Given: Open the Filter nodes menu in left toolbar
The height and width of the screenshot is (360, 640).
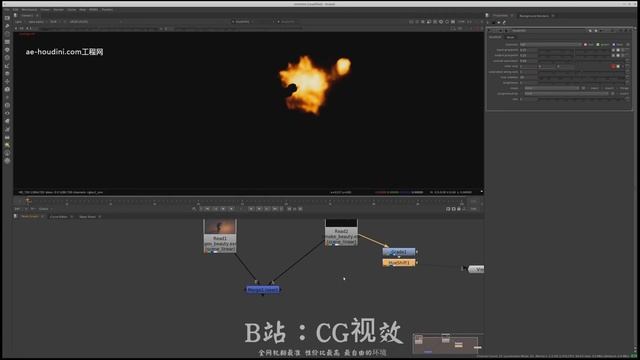Looking at the screenshot, I should [7, 58].
